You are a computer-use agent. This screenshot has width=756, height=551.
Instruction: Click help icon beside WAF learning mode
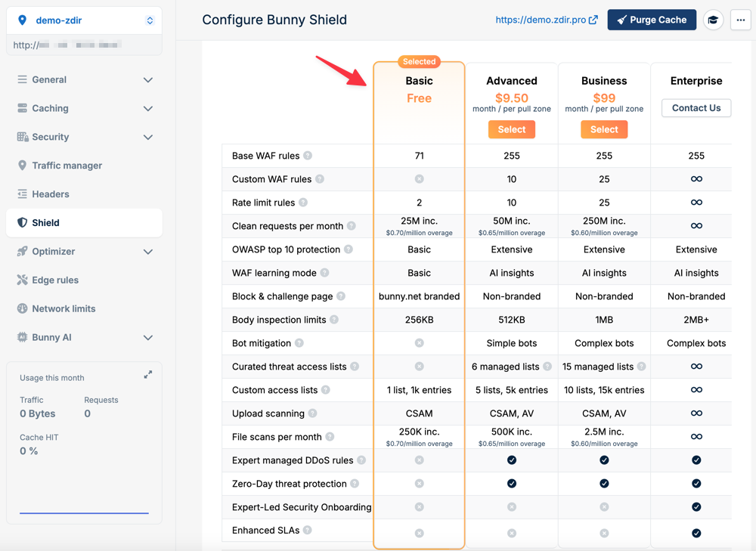pos(324,274)
